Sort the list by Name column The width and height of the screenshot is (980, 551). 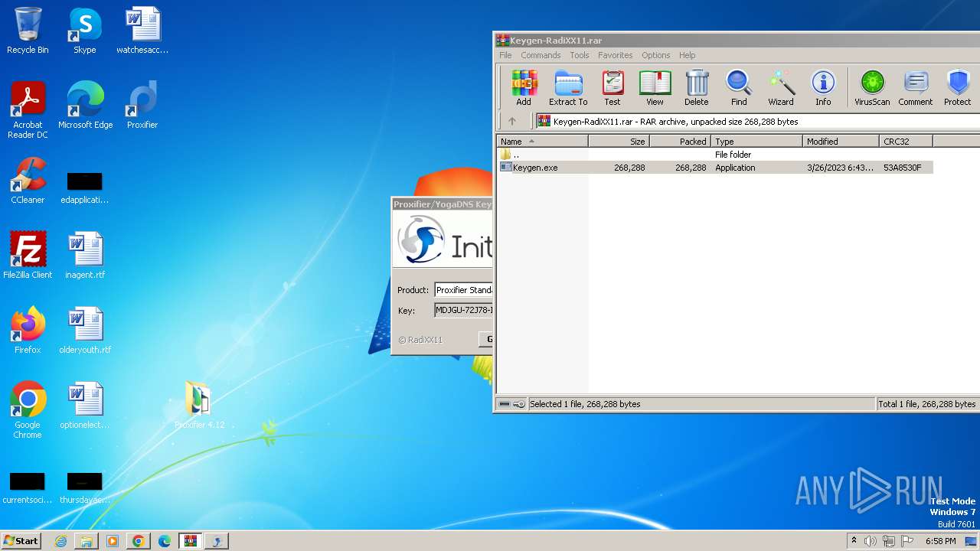(x=542, y=142)
